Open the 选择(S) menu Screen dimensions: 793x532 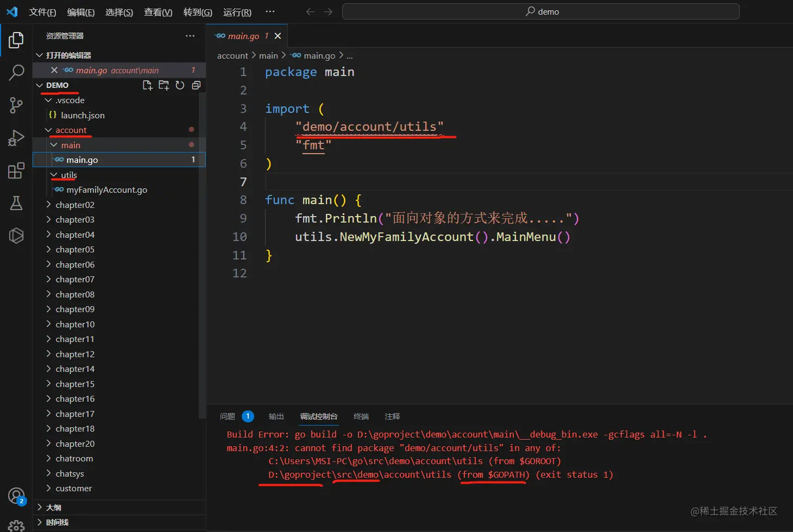119,12
